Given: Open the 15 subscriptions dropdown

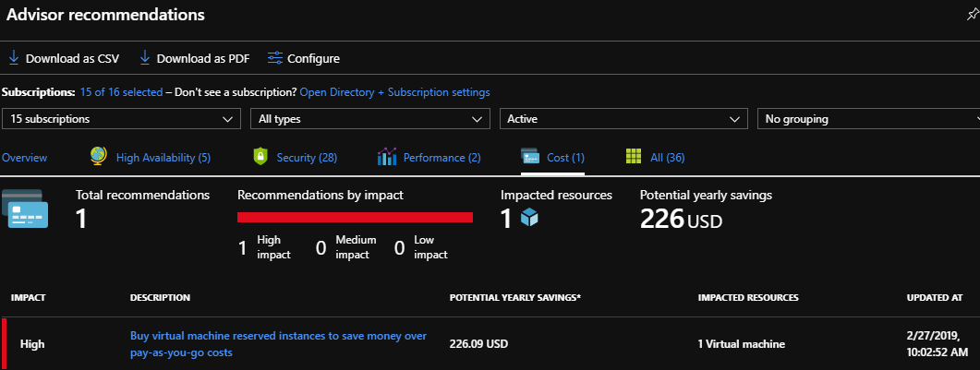Looking at the screenshot, I should coord(122,119).
